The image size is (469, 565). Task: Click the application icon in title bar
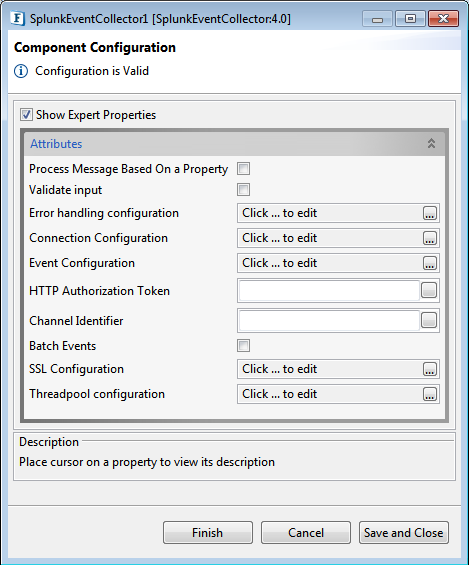(17, 18)
